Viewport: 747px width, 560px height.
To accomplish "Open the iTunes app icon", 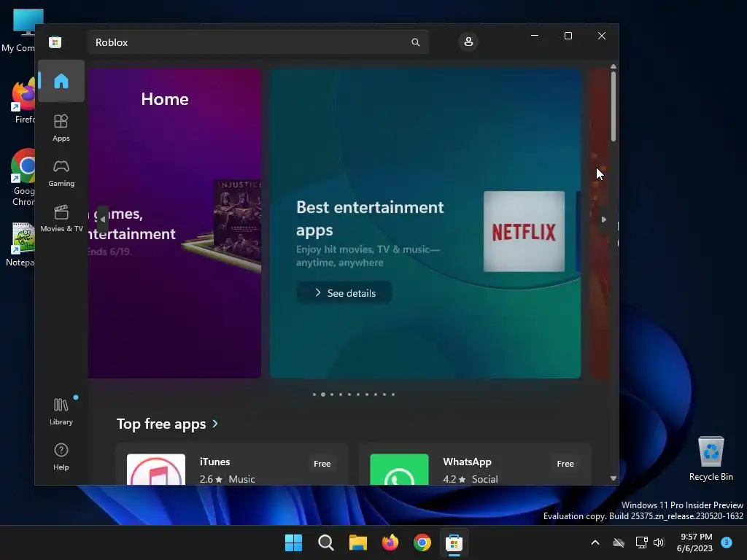I will click(156, 470).
